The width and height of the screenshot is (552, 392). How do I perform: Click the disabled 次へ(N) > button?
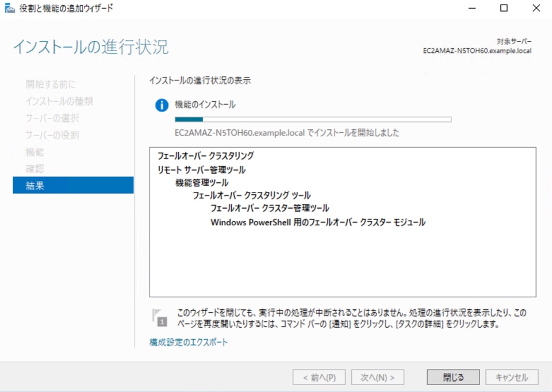(377, 378)
